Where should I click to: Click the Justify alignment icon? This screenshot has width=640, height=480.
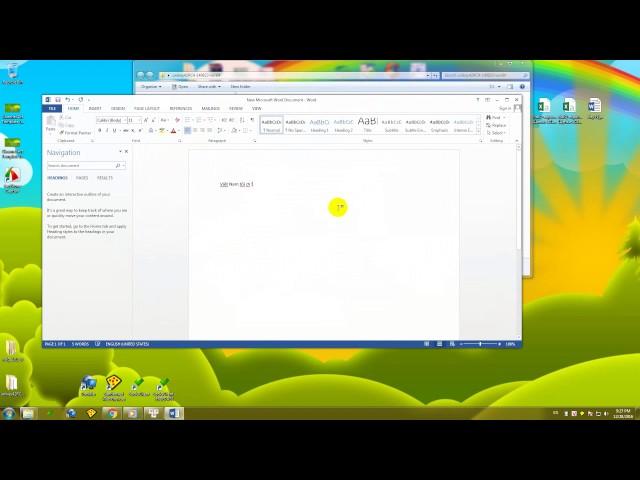click(x=209, y=131)
